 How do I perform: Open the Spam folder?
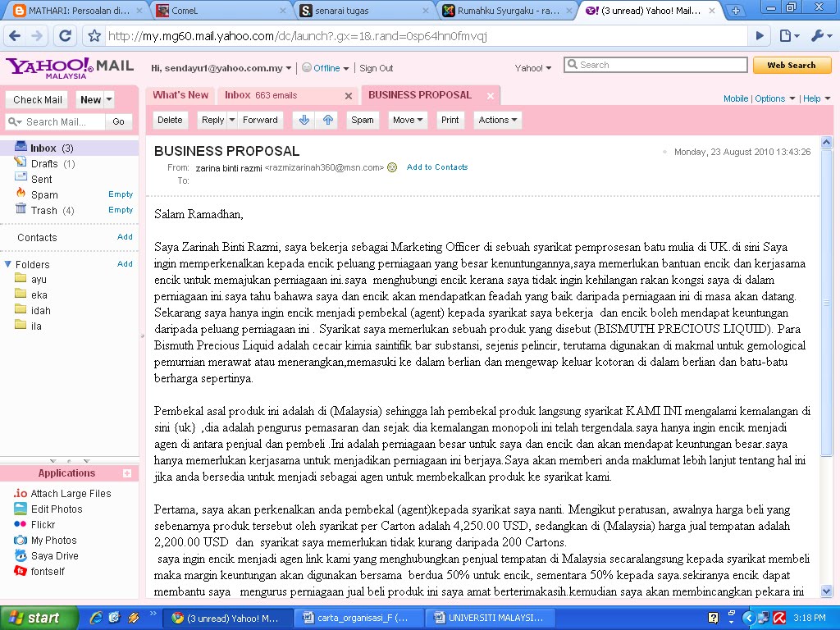44,194
